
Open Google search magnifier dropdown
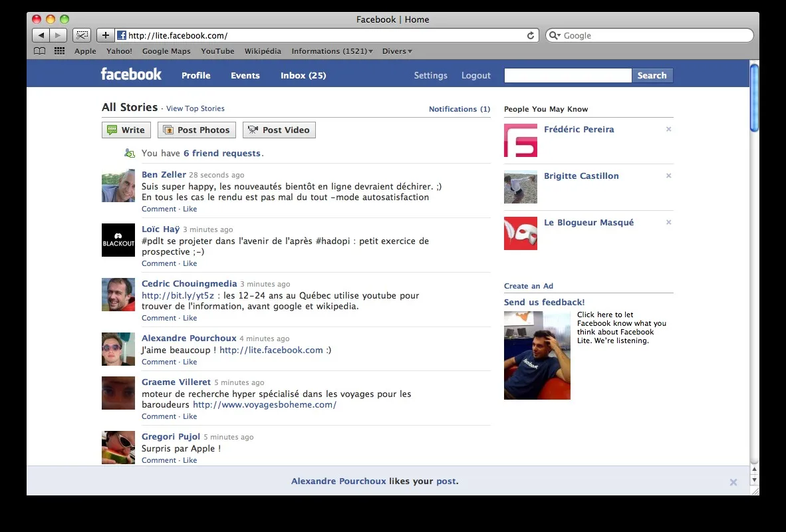point(555,35)
